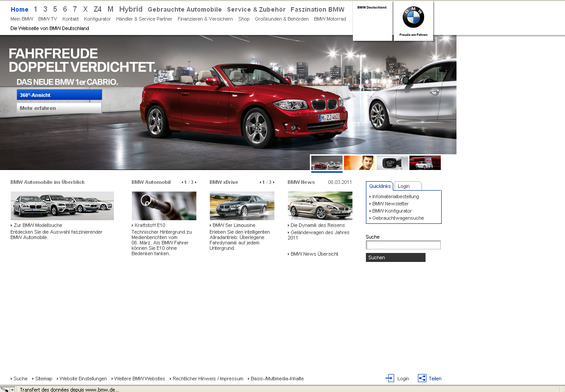The height and width of the screenshot is (392, 565).
Task: Open Konfigurator link in header
Action: pos(97,19)
